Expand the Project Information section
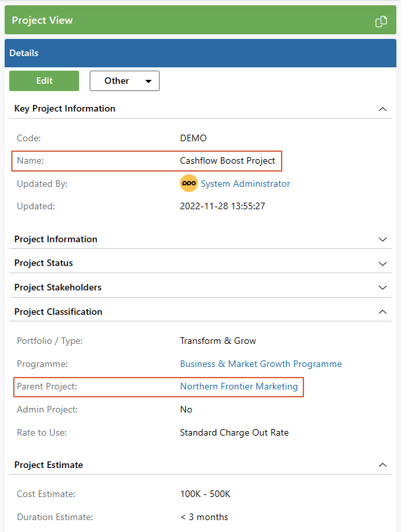401x532 pixels. (383, 240)
